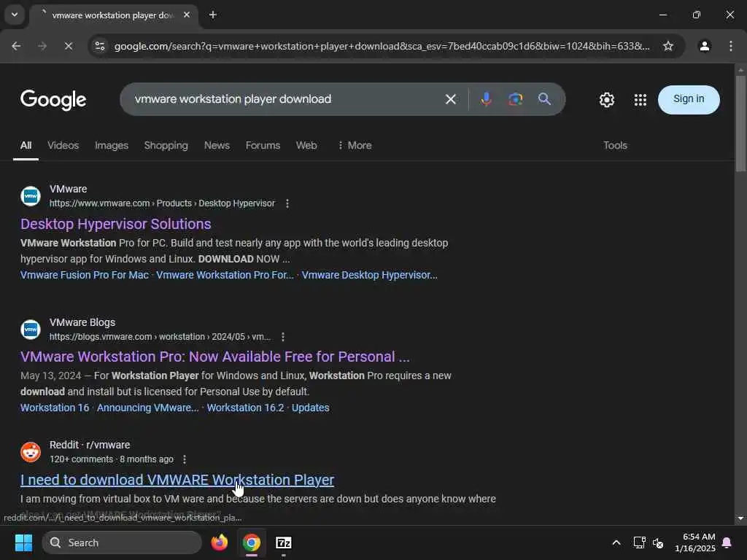Go to Google homepage via logo
747x560 pixels.
pyautogui.click(x=53, y=99)
